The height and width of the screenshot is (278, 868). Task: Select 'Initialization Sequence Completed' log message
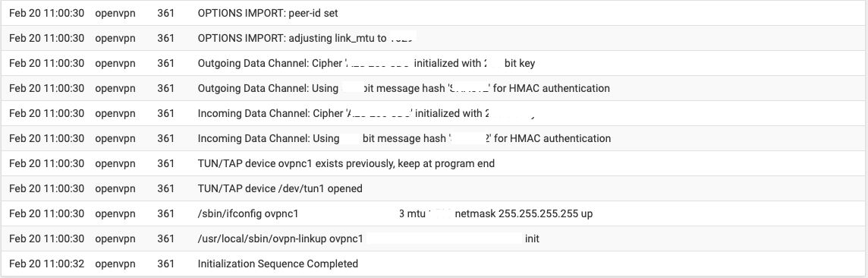tap(278, 264)
